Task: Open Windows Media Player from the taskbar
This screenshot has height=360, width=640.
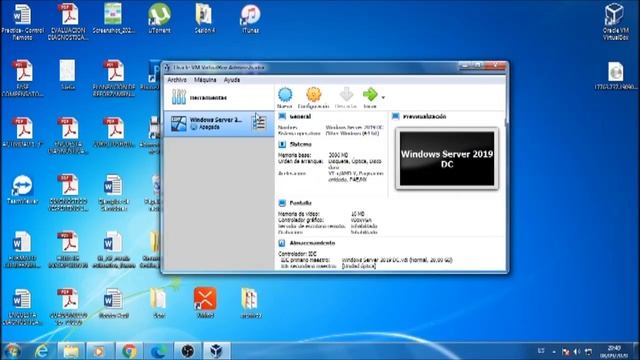Action: pos(99,351)
